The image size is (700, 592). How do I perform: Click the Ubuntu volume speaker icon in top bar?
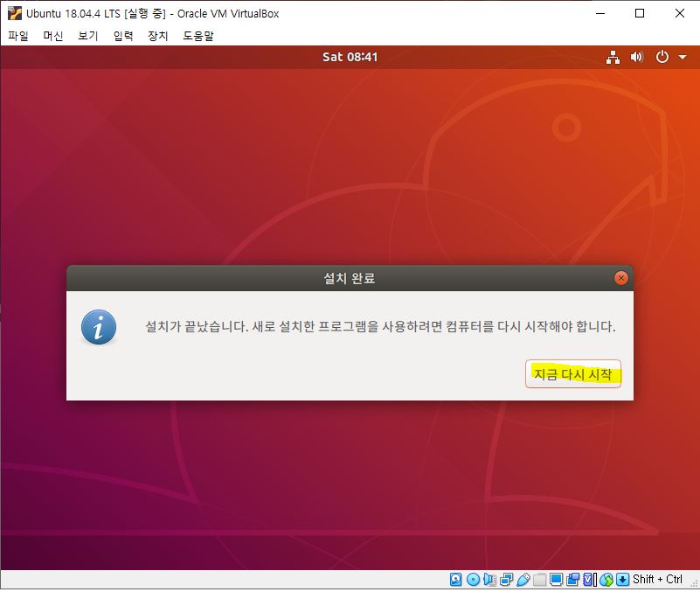(x=636, y=57)
